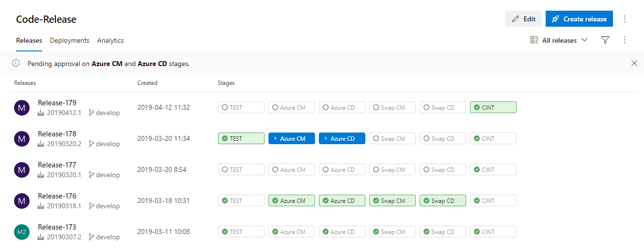Switch to the Deployments tab
644x250 pixels.
click(x=70, y=41)
